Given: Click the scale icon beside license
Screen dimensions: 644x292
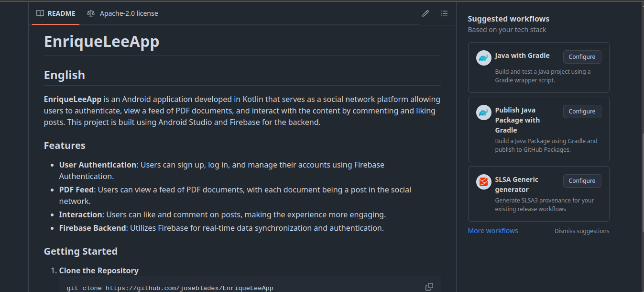Looking at the screenshot, I should click(x=91, y=13).
